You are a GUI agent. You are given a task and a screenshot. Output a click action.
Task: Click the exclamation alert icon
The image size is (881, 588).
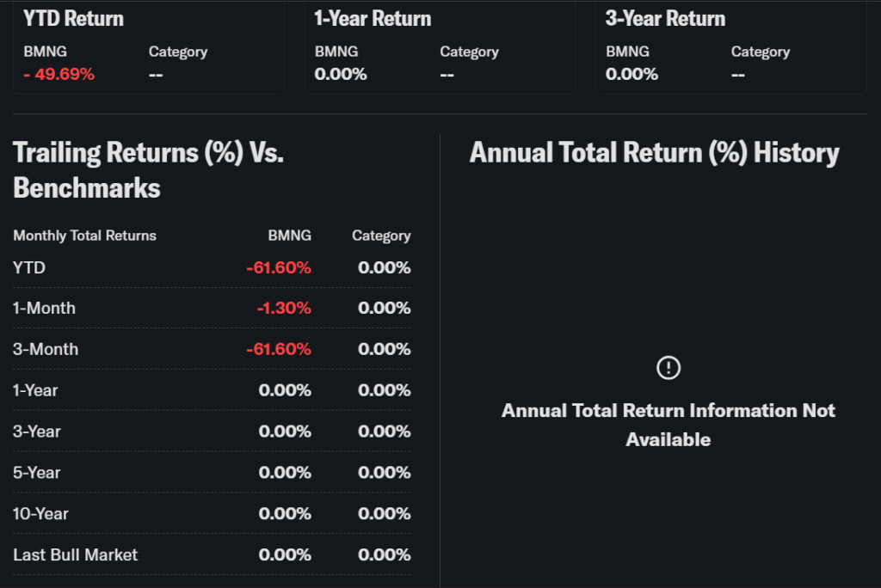coord(668,368)
